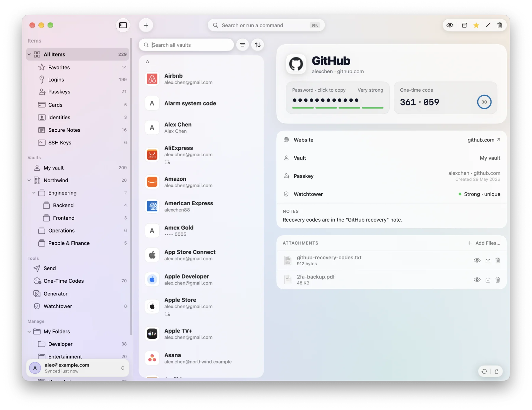Open the Developer folder
The width and height of the screenshot is (532, 410).
78,344
